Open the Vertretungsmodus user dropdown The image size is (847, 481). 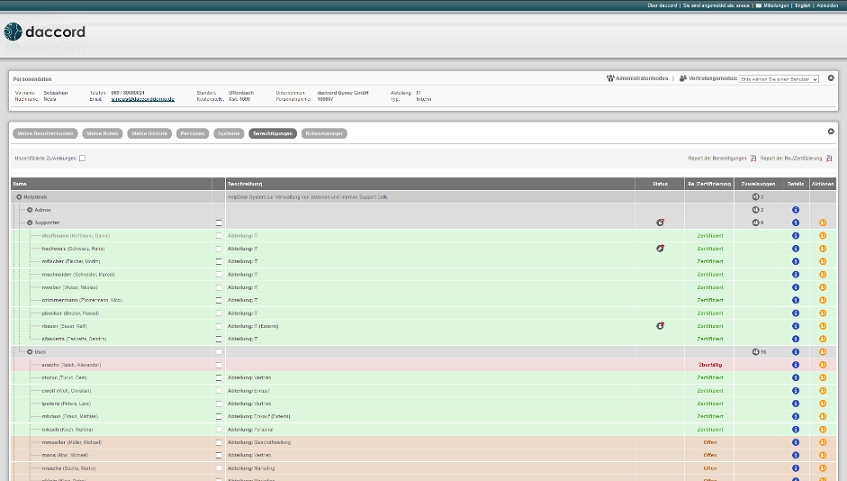[778, 78]
